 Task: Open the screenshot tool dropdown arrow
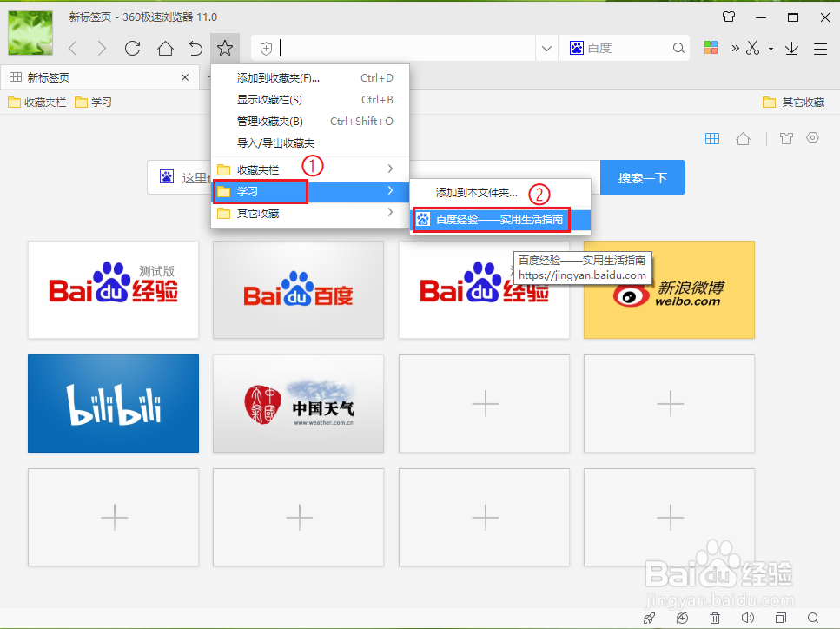click(x=771, y=49)
